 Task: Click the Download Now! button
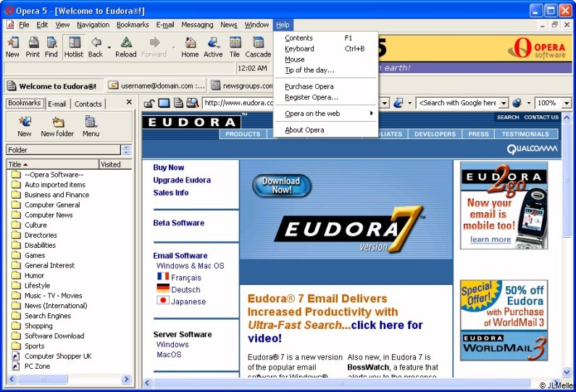coord(281,185)
